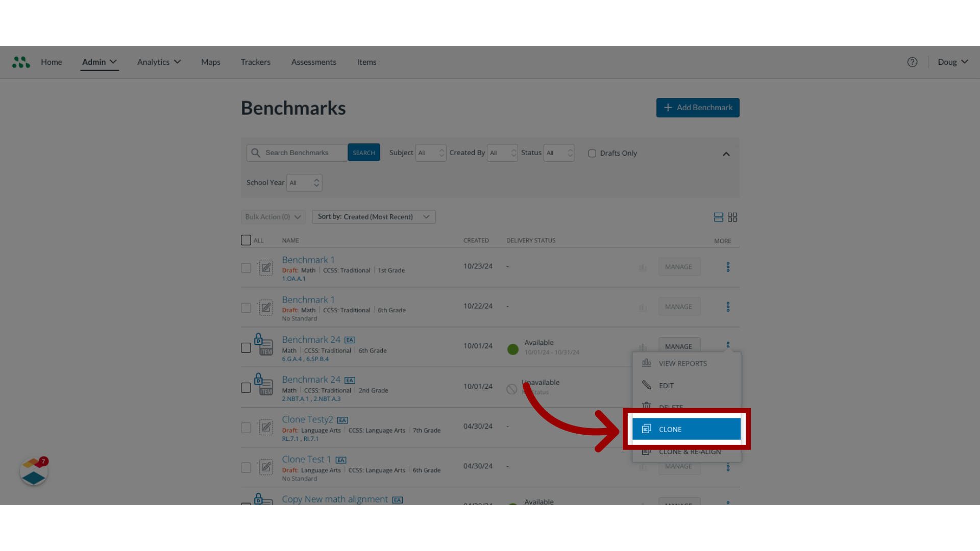The width and height of the screenshot is (980, 551).
Task: Click the list view toggle icon
Action: point(718,217)
